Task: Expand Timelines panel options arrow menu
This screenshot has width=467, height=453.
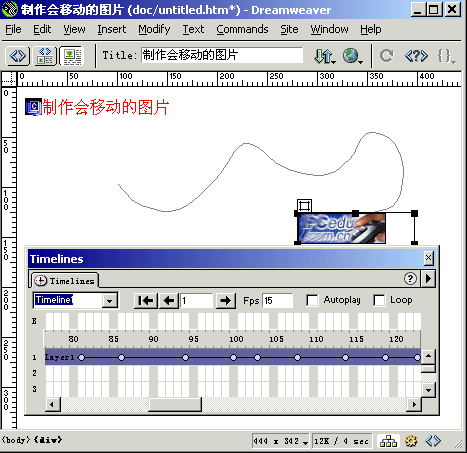Action: (428, 278)
